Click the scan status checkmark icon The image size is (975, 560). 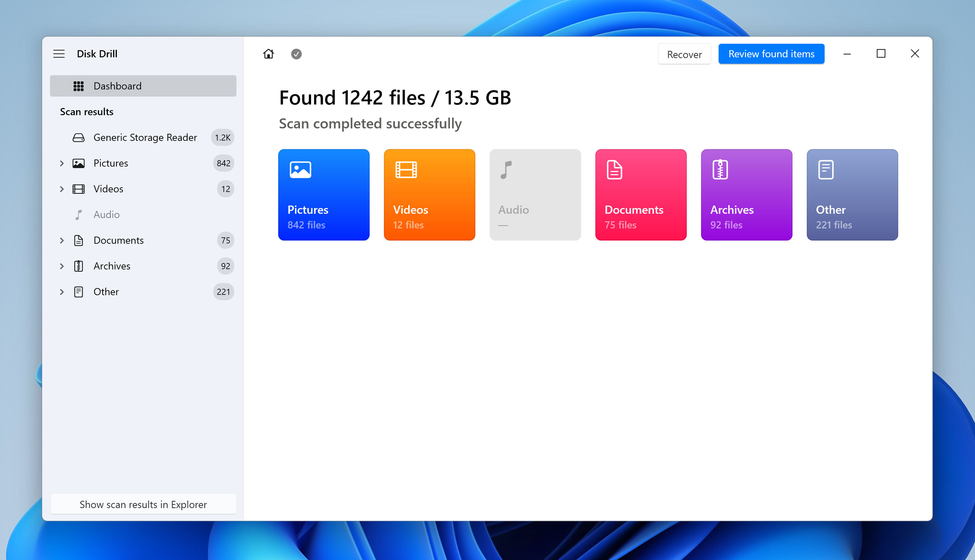pyautogui.click(x=296, y=54)
